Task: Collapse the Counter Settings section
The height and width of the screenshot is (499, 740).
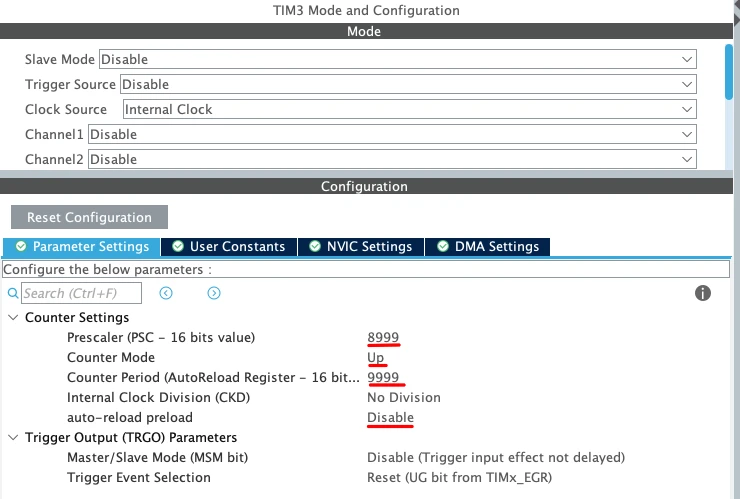Action: click(x=13, y=317)
